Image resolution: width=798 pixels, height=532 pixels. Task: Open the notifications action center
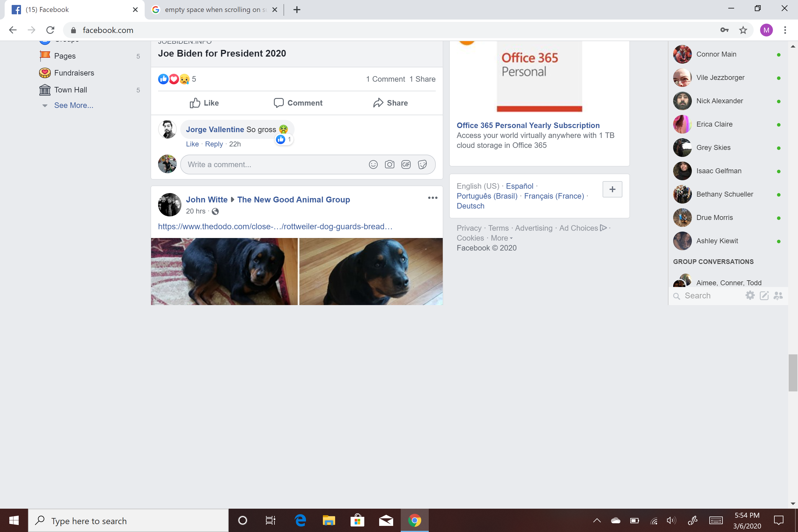tap(779, 520)
